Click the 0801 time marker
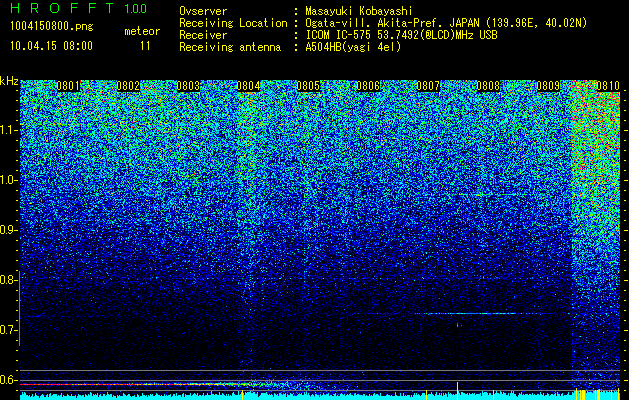The height and width of the screenshot is (400, 629). tap(68, 86)
